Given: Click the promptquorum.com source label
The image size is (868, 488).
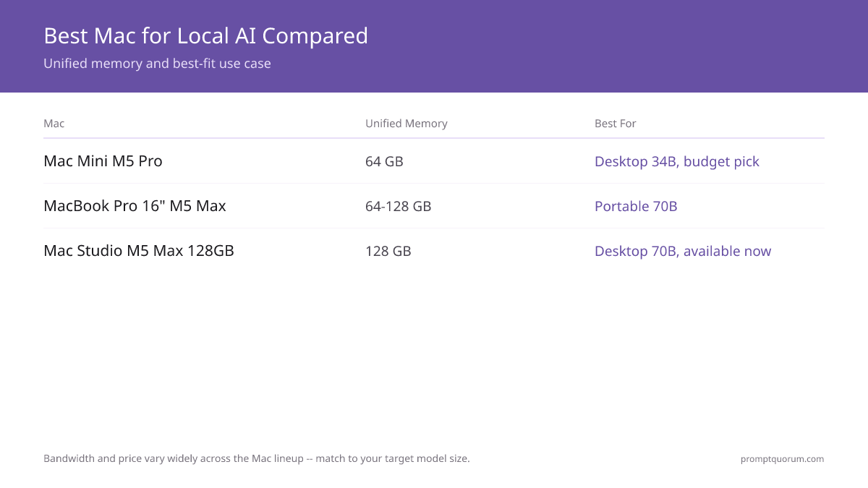Looking at the screenshot, I should point(782,459).
